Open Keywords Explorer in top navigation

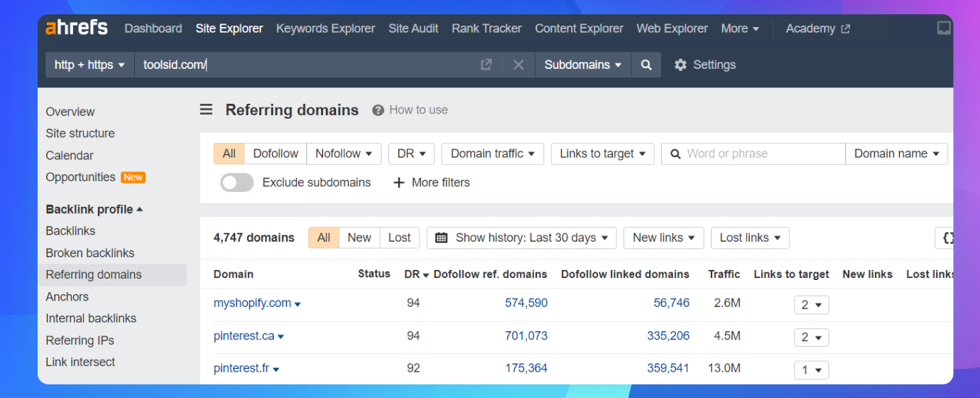tap(325, 28)
